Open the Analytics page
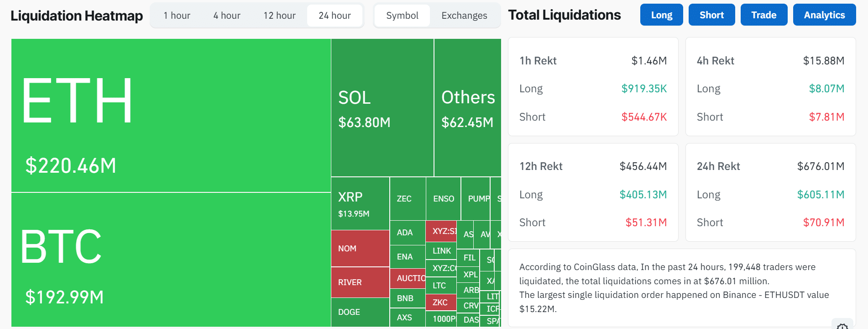This screenshot has width=868, height=329. (824, 14)
